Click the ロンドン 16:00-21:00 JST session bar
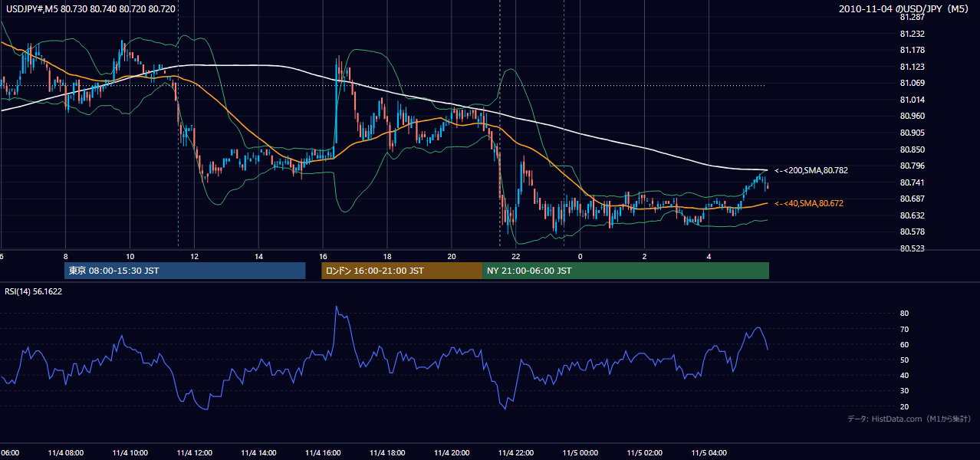The width and height of the screenshot is (980, 460). pyautogui.click(x=402, y=271)
